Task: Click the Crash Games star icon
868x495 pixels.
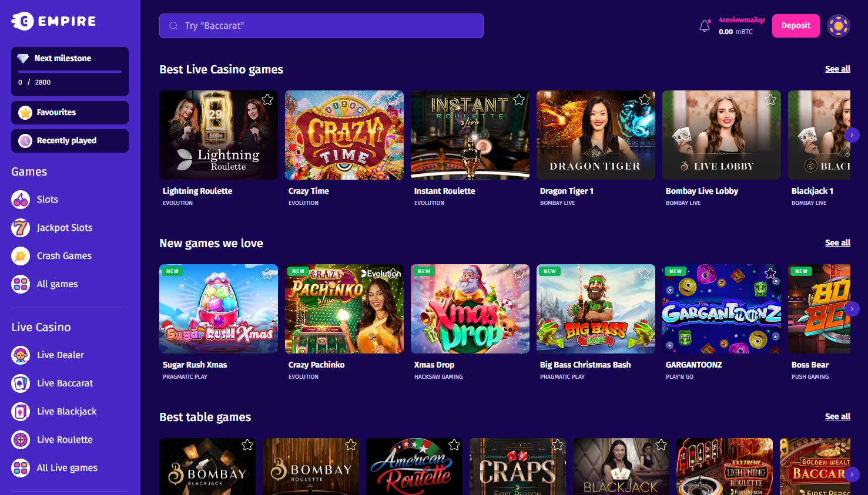Action: click(x=21, y=256)
